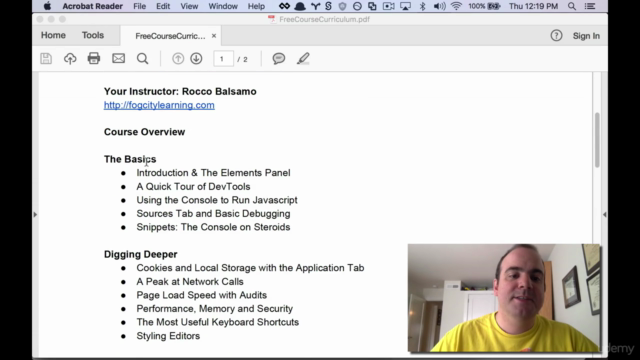This screenshot has width=640, height=360.
Task: Click the AirPlay display icon
Action: [x=405, y=6]
